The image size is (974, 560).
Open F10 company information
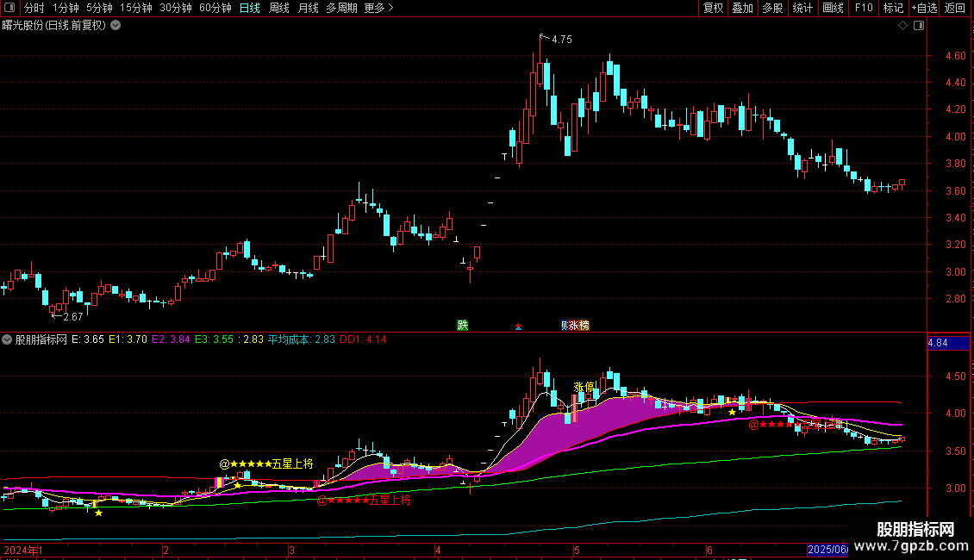coord(864,8)
